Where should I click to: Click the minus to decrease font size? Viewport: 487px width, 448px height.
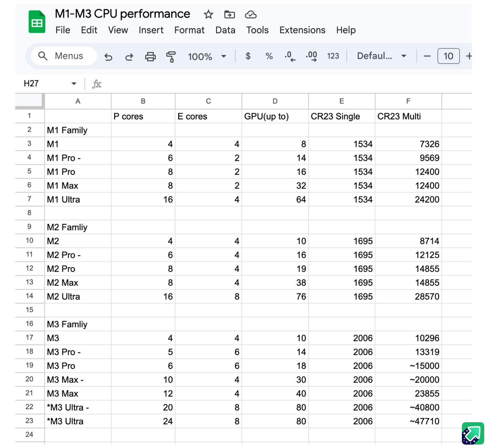click(x=427, y=56)
